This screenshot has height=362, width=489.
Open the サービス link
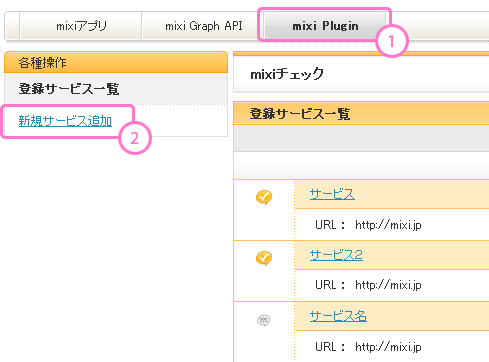[x=332, y=194]
